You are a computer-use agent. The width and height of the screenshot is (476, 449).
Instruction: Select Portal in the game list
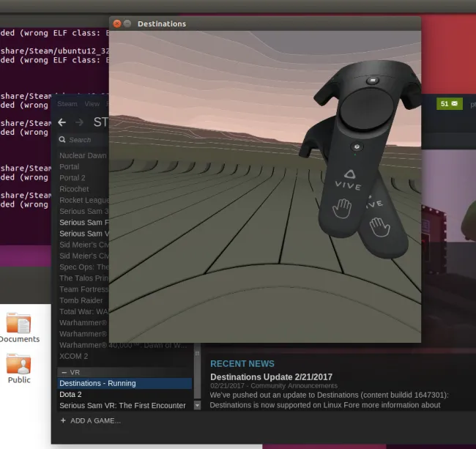(x=70, y=167)
